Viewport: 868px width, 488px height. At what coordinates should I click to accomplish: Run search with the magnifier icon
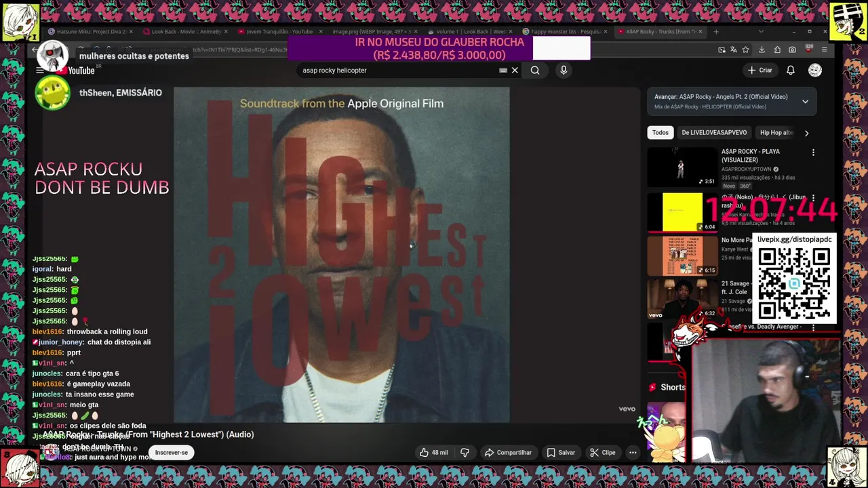(535, 70)
